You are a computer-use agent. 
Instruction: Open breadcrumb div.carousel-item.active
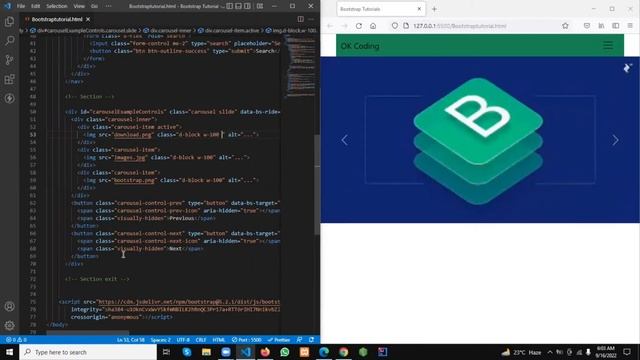tap(229, 31)
